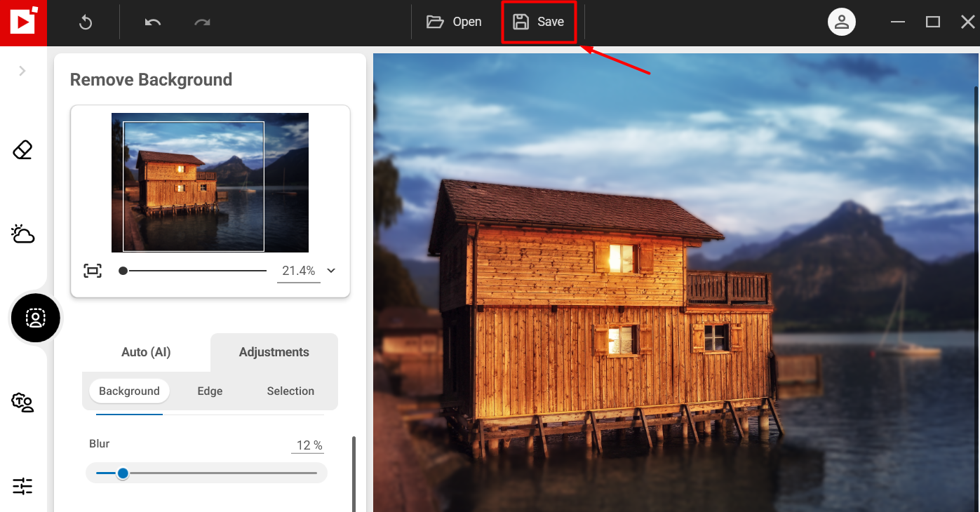
Task: Click the red app logo icon
Action: click(x=23, y=22)
